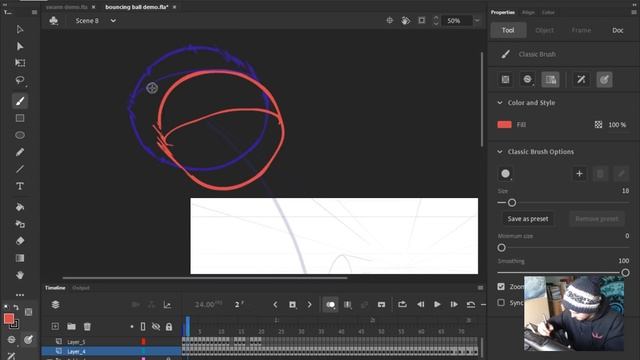Toggle the Sync settings checkbox

501,303
